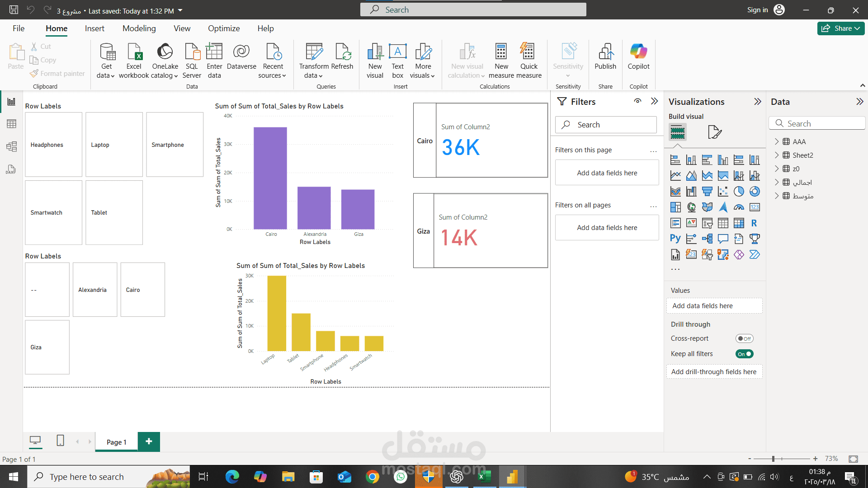This screenshot has width=868, height=488.
Task: Click Search box in Data pane
Action: (817, 123)
